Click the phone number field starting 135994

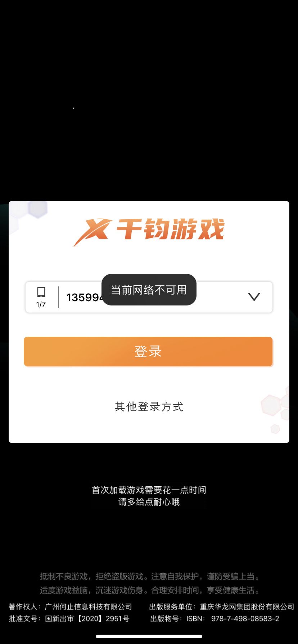[x=149, y=297]
